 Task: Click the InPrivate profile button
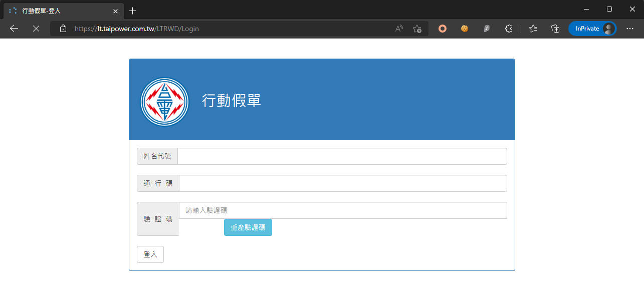[x=592, y=29]
